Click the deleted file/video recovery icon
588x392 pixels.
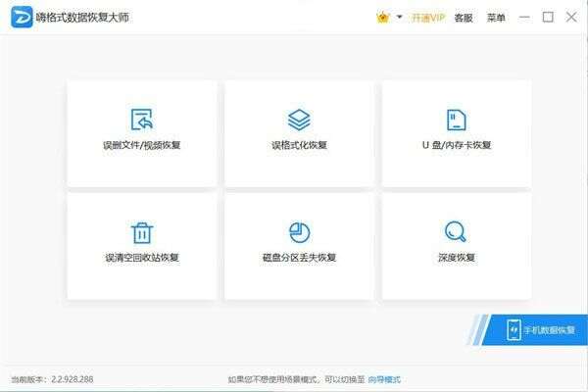tap(142, 120)
